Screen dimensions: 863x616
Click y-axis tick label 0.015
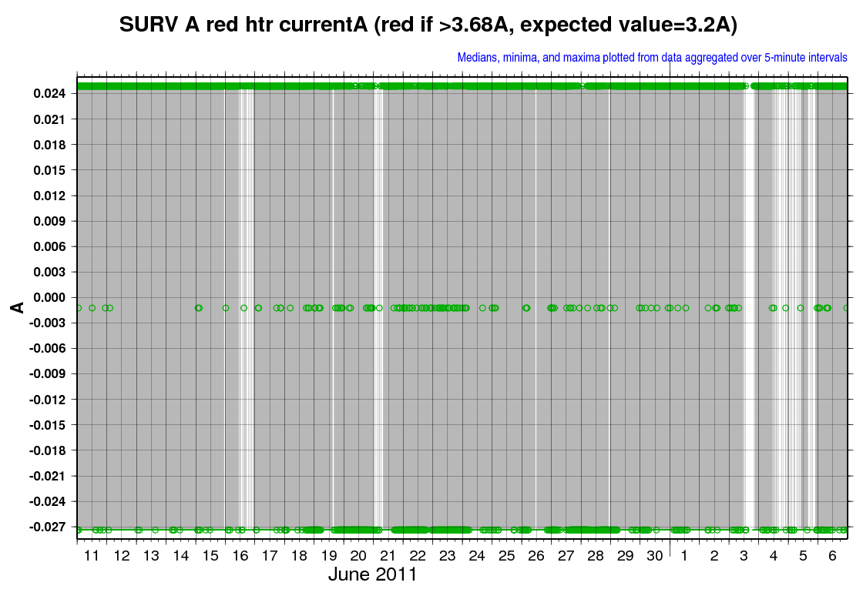point(49,170)
